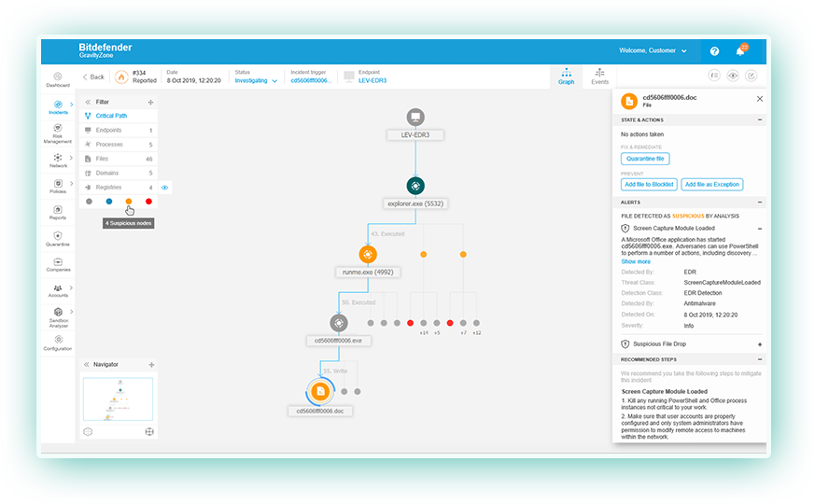Toggle the eye view icon in top toolbar

pos(733,77)
